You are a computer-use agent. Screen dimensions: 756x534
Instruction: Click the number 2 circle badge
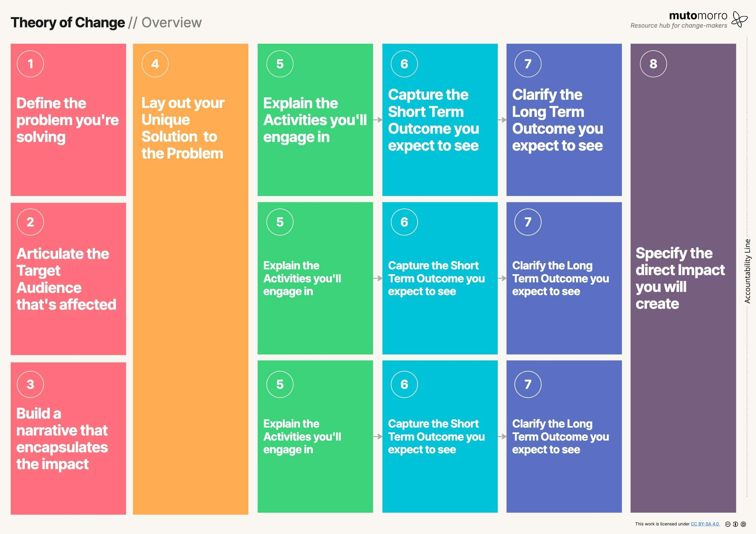[30, 222]
